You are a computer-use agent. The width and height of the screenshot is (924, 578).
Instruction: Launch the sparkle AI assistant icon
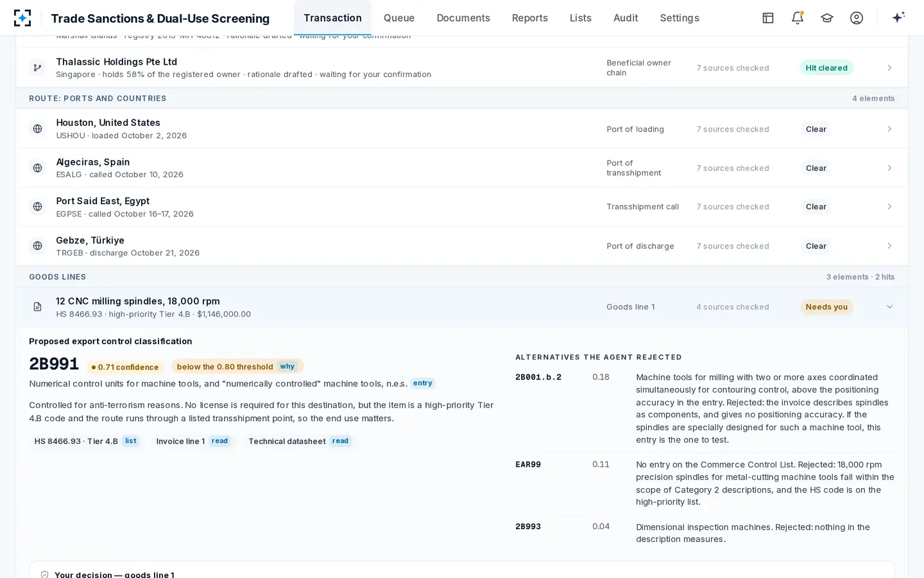[x=898, y=17]
